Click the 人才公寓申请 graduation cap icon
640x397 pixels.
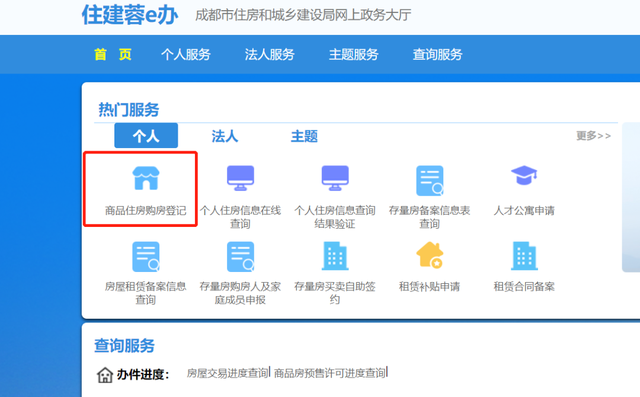point(524,175)
